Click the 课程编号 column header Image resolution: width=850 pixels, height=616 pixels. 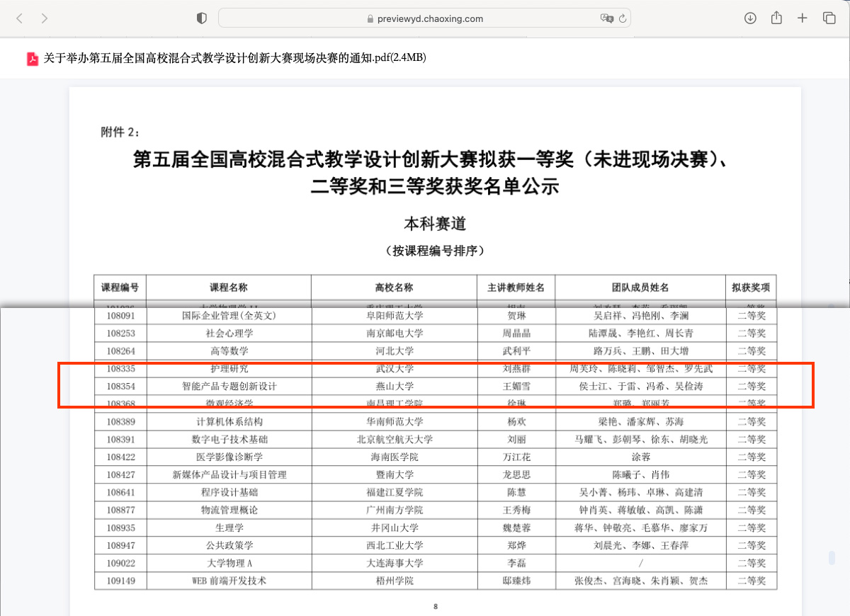click(x=120, y=287)
